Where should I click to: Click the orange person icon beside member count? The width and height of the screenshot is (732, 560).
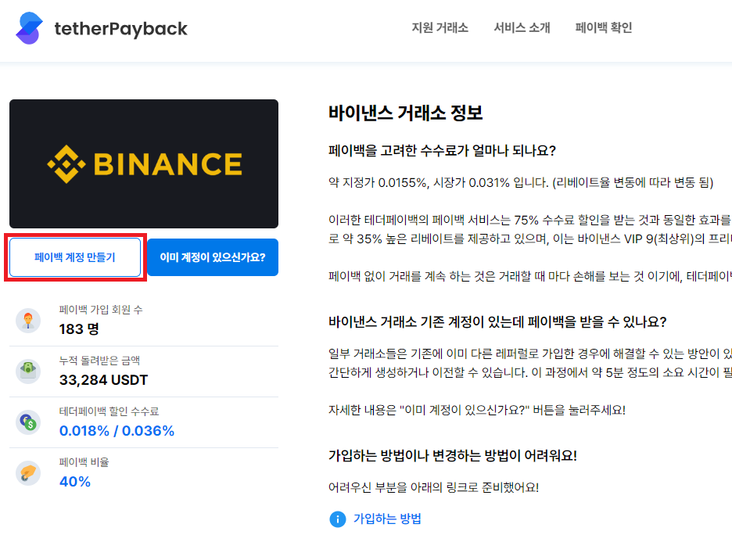(x=28, y=321)
